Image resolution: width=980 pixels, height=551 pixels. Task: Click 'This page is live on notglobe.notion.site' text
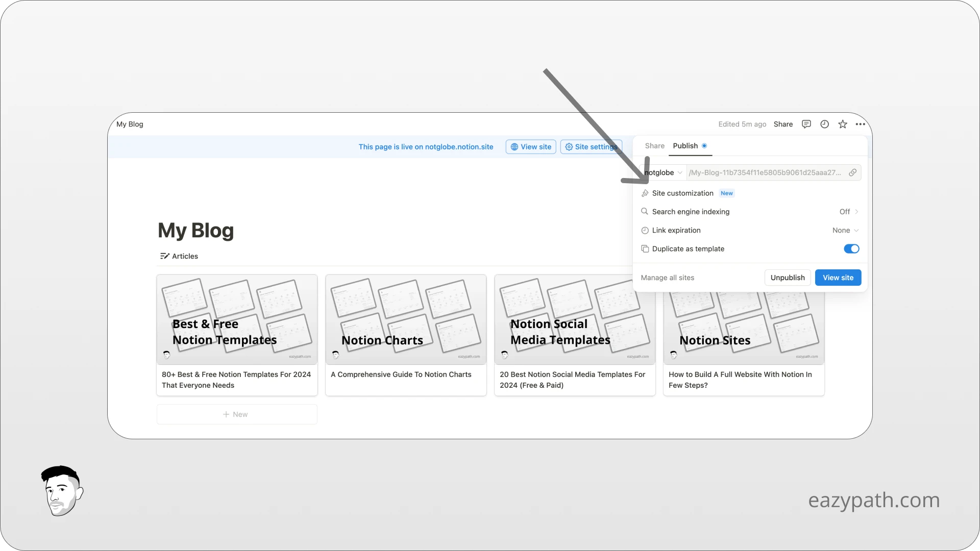point(426,147)
